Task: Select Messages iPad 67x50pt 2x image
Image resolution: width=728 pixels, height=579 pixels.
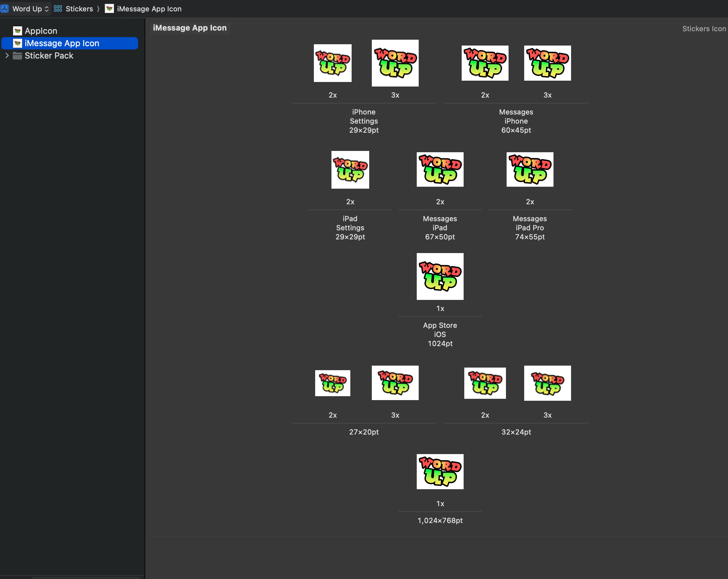Action: point(440,169)
